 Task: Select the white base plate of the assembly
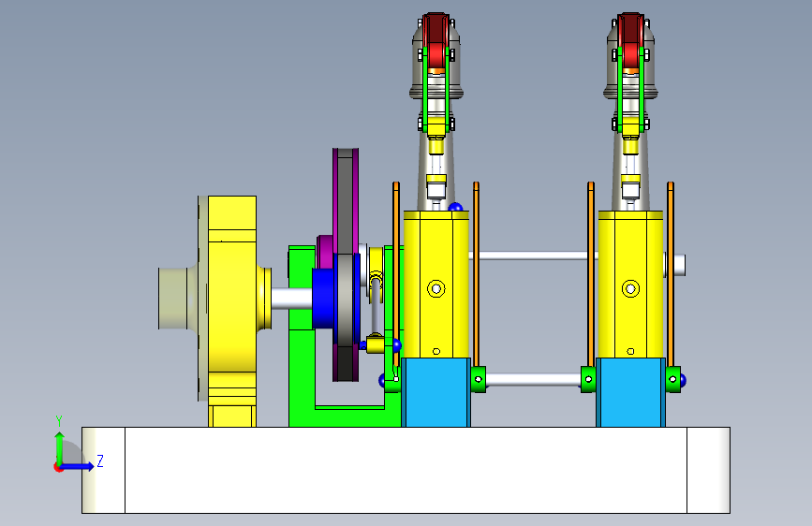pos(406,470)
